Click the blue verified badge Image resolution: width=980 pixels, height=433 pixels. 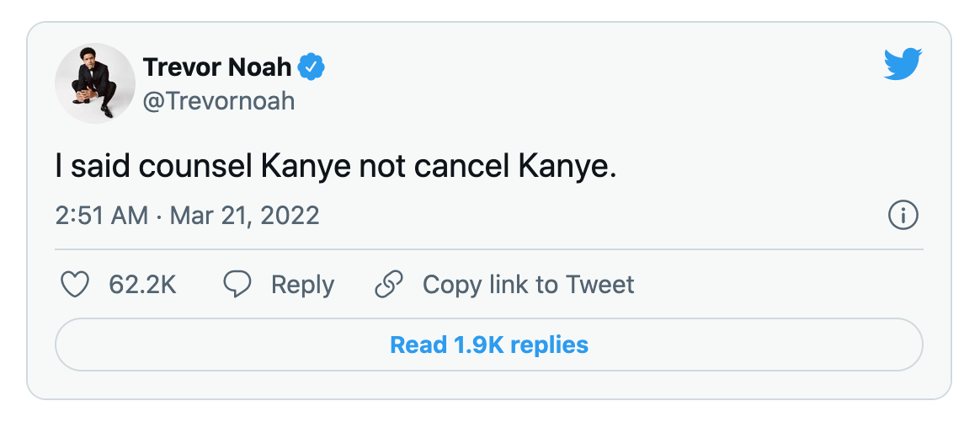pyautogui.click(x=313, y=66)
